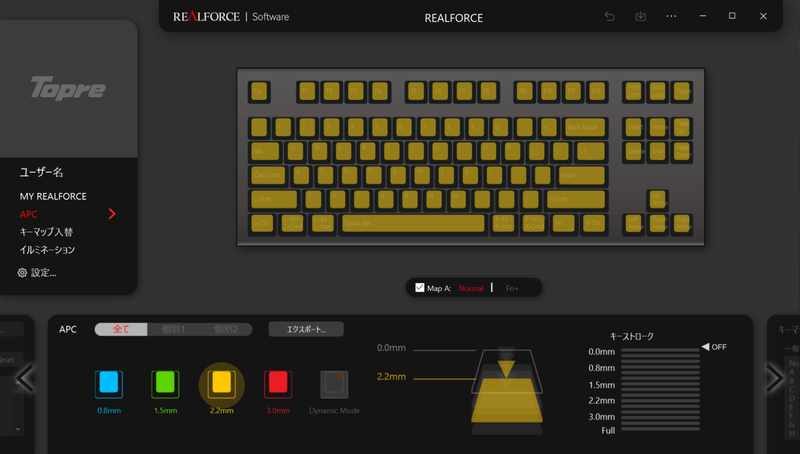Select the green 1.5mm APC key
This screenshot has height=454, width=800.
[165, 384]
